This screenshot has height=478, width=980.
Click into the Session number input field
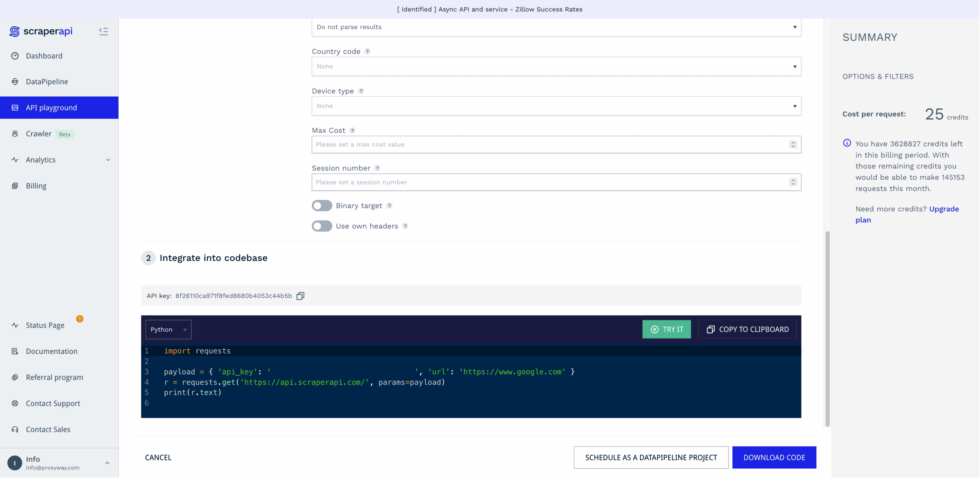point(547,182)
